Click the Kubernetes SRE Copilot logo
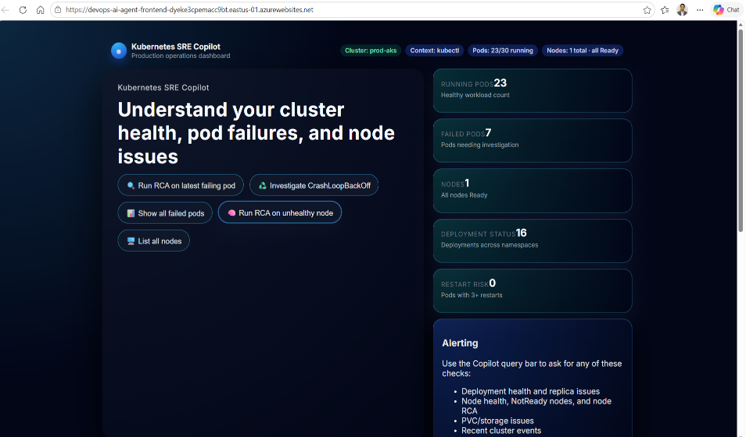The width and height of the screenshot is (746, 437). tap(118, 50)
